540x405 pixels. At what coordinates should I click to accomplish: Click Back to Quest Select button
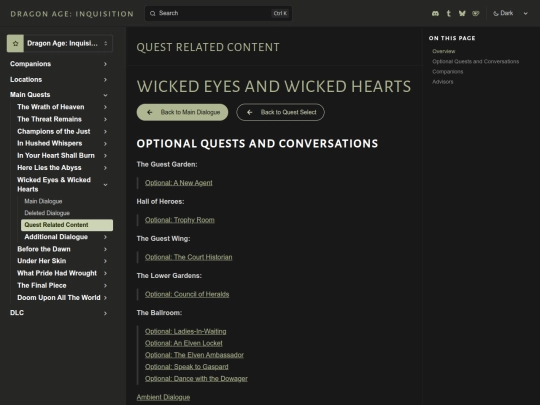tap(280, 112)
